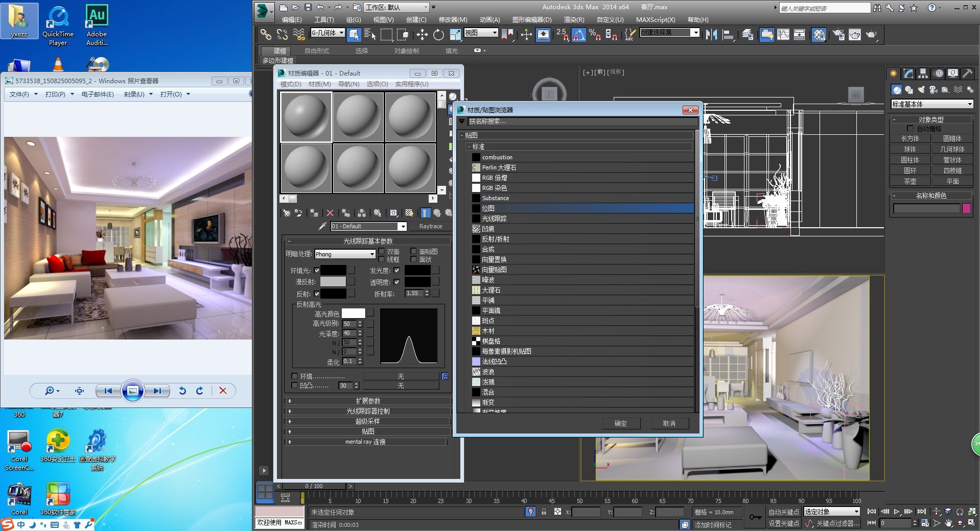
Task: Click the 自动关键点 auto key button
Action: click(784, 512)
